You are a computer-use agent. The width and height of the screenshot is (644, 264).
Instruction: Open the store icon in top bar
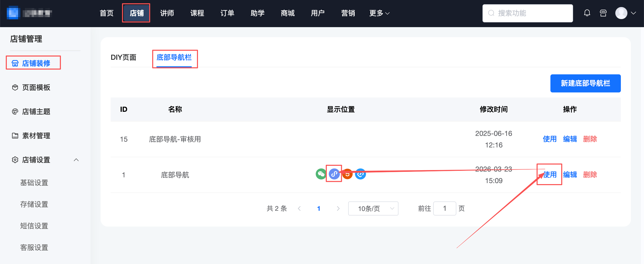(x=603, y=13)
